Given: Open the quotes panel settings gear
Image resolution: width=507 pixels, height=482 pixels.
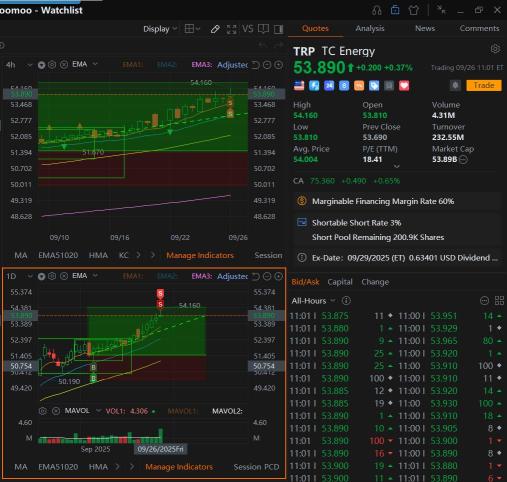Looking at the screenshot, I should coord(495,49).
